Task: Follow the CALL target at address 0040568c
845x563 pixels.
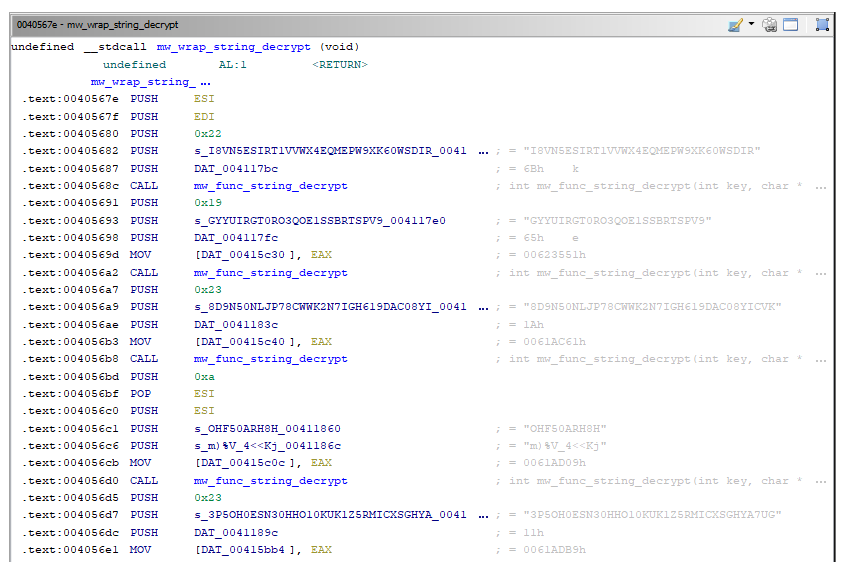Action: coord(270,186)
